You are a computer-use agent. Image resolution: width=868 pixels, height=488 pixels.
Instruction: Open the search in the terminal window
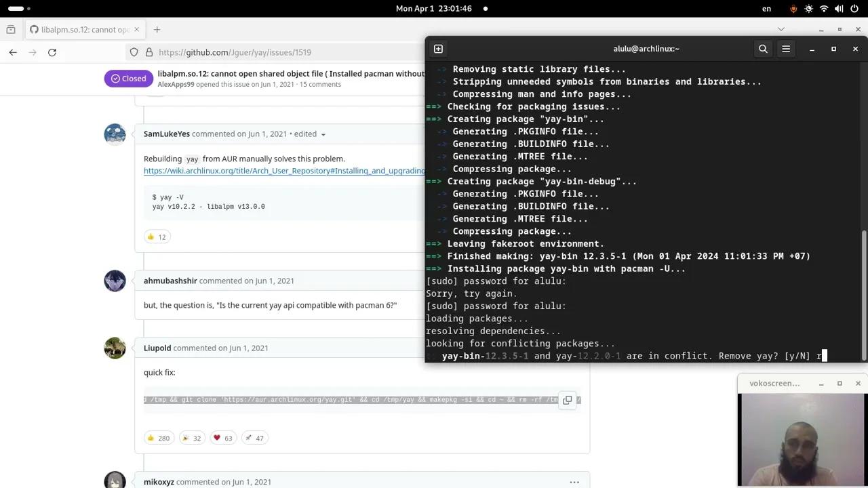763,49
